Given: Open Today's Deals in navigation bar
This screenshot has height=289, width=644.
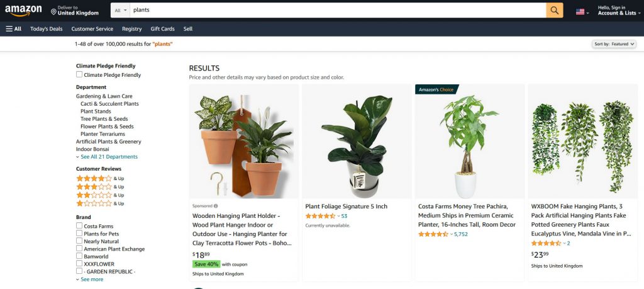Looking at the screenshot, I should point(47,29).
